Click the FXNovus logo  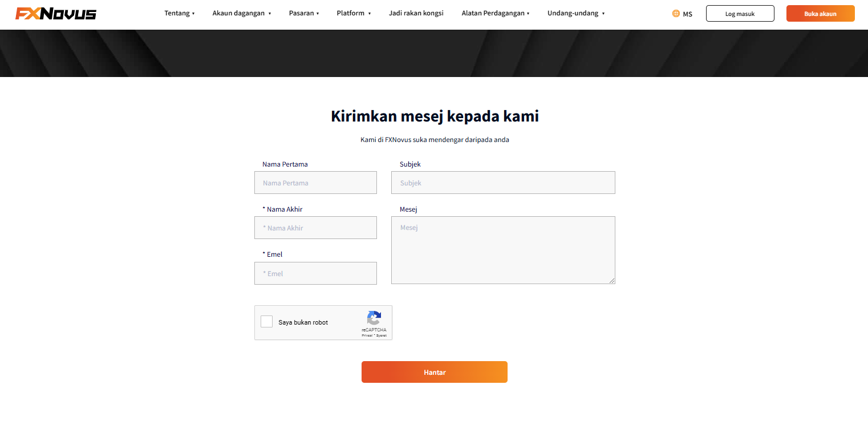[56, 14]
